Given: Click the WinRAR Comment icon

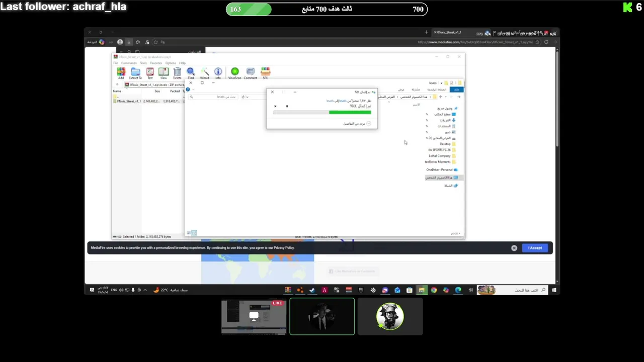Looking at the screenshot, I should (251, 73).
